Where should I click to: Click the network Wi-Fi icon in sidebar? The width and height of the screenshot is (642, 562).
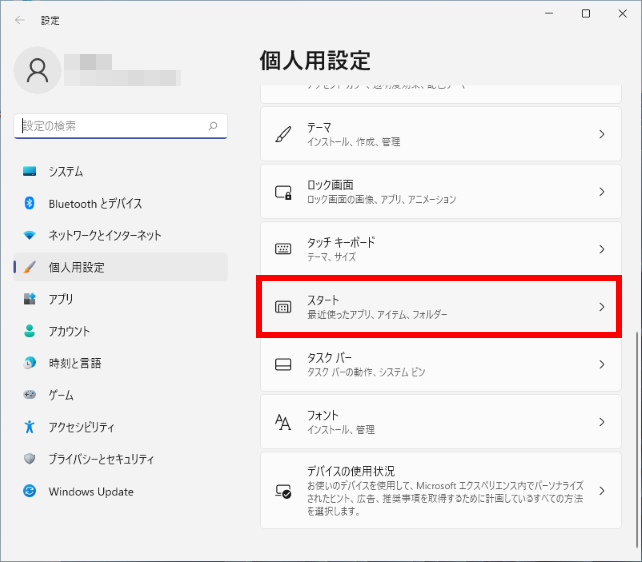[29, 235]
